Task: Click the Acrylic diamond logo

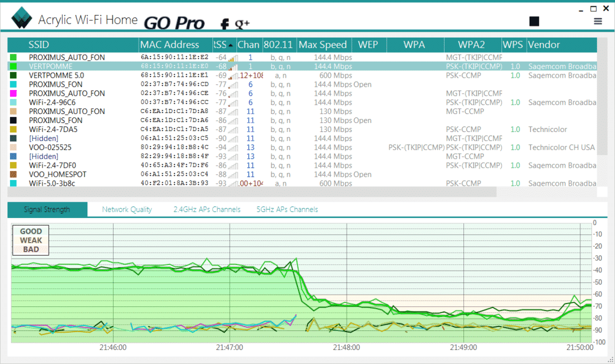Action: (22, 18)
